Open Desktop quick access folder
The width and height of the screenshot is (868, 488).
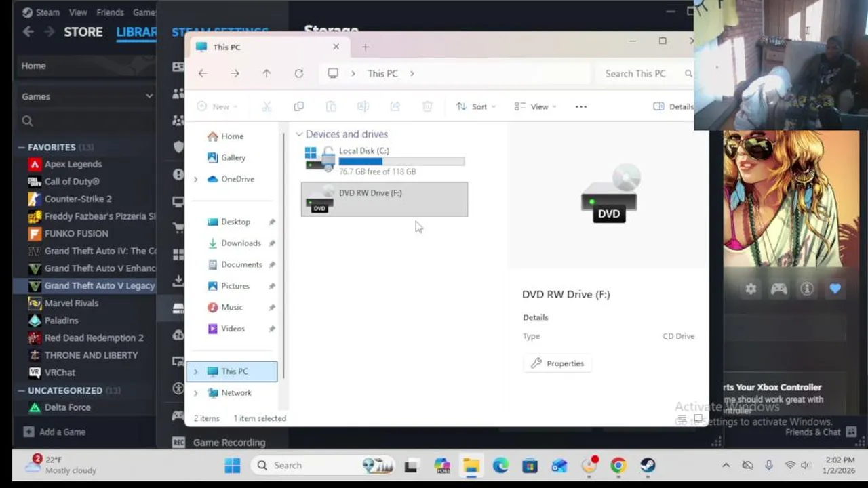tap(235, 222)
